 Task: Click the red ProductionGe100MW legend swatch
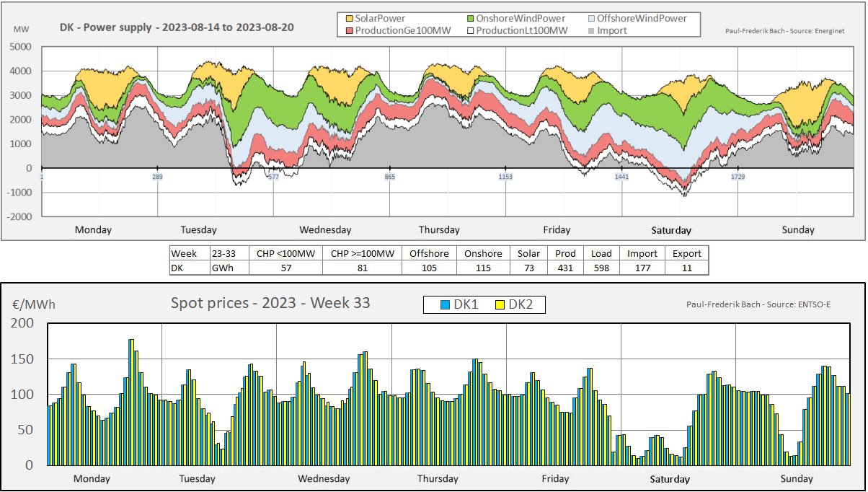click(350, 30)
